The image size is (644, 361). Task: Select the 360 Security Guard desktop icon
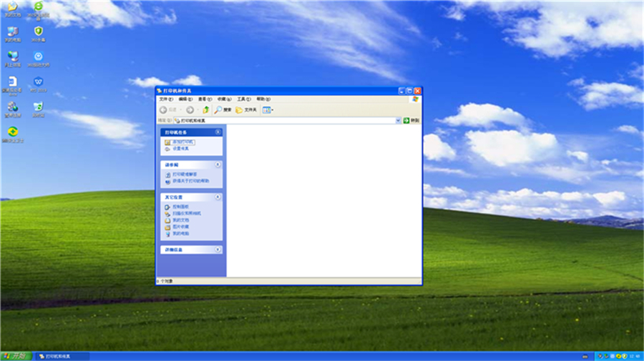pyautogui.click(x=13, y=134)
